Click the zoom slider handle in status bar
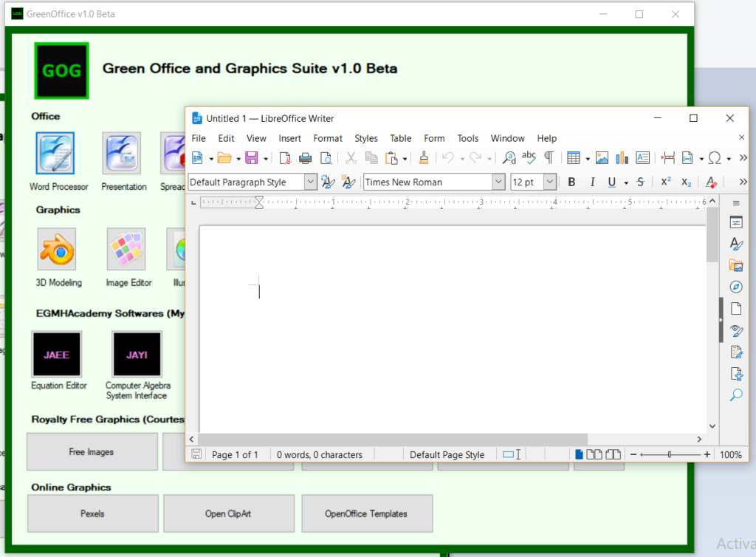The height and width of the screenshot is (557, 756). pyautogui.click(x=669, y=454)
